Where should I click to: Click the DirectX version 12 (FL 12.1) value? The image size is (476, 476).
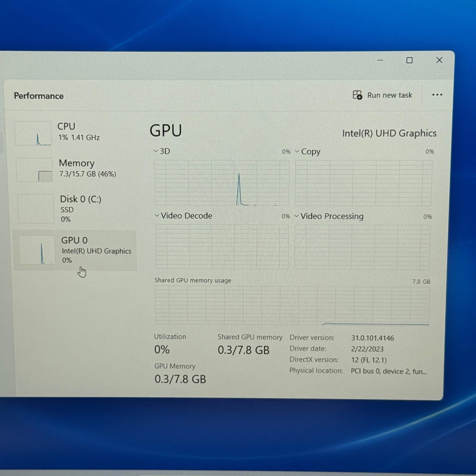[369, 360]
